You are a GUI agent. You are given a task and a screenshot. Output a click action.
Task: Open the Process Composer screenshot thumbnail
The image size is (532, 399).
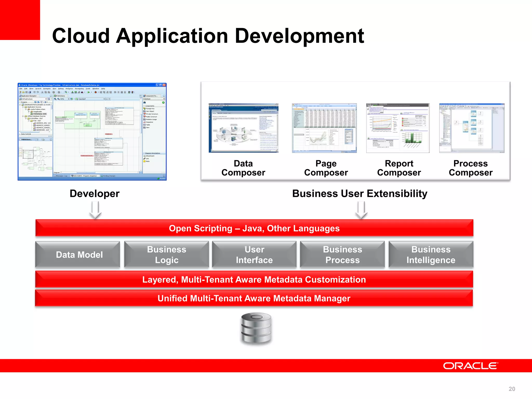pos(472,128)
